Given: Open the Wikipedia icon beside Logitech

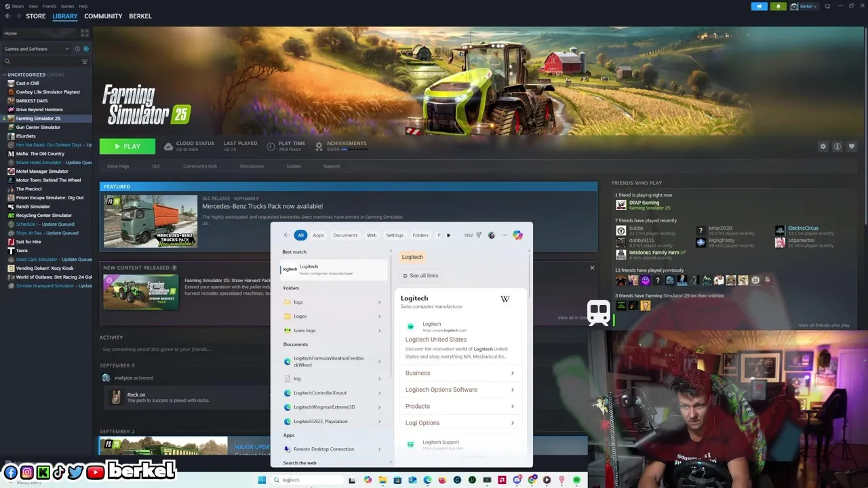Looking at the screenshot, I should point(505,299).
